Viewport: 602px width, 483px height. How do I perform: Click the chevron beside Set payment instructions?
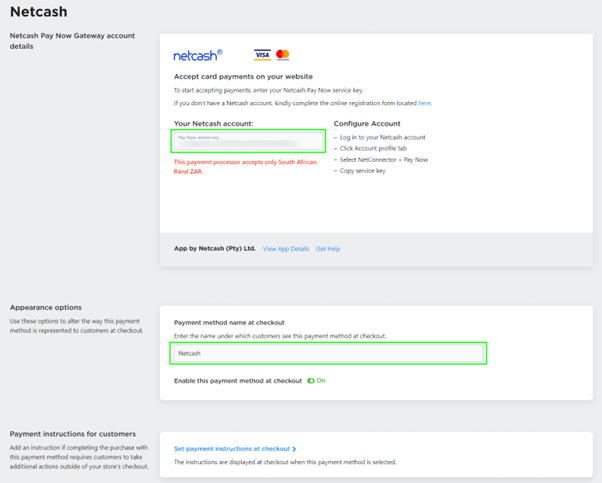tap(295, 449)
